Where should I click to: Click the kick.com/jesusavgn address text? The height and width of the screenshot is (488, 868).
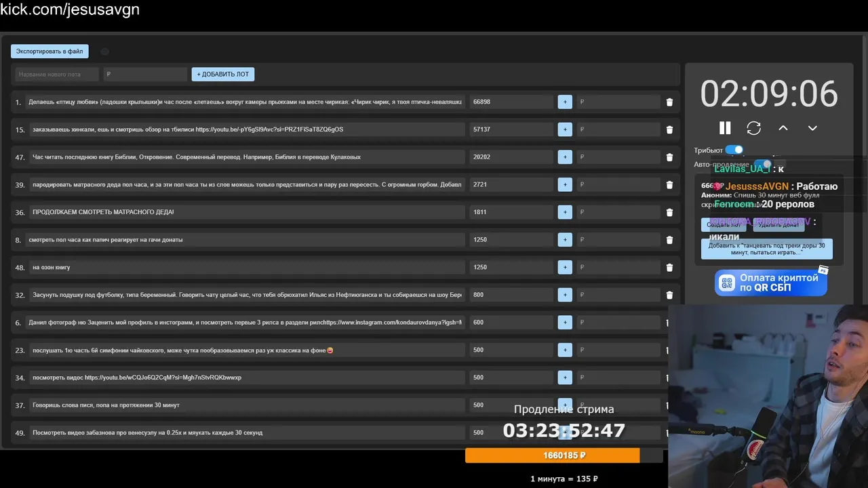coord(70,9)
